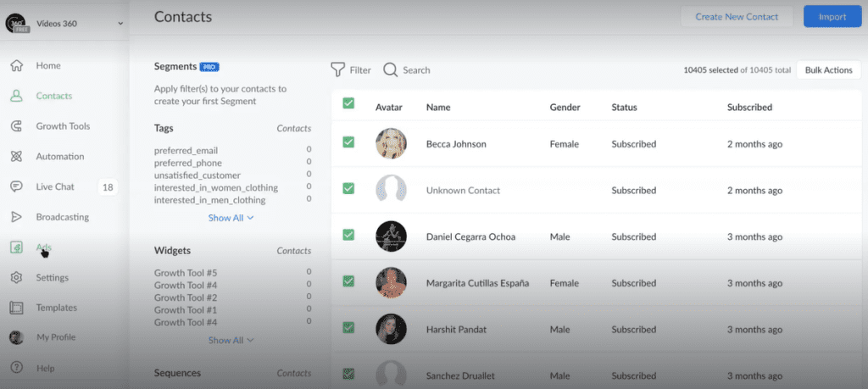Select Growth Tool #5 widget
Image resolution: width=868 pixels, height=389 pixels.
coord(186,273)
